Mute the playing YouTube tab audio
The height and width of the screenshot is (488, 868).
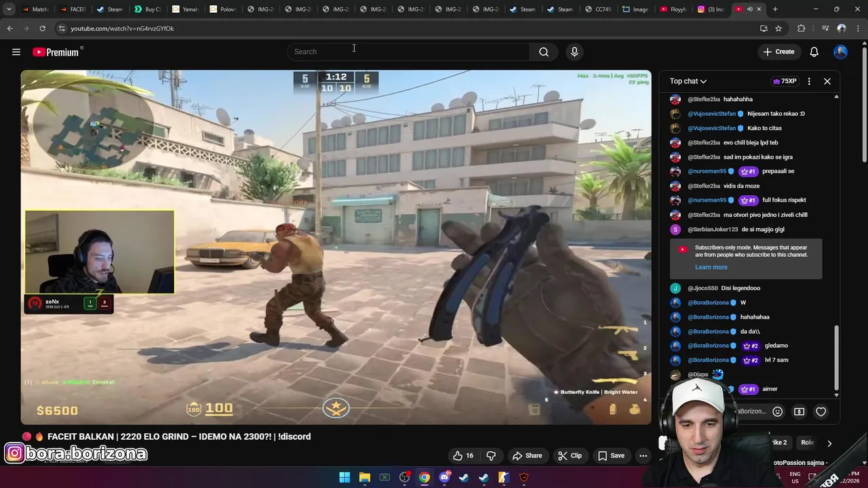pyautogui.click(x=749, y=9)
